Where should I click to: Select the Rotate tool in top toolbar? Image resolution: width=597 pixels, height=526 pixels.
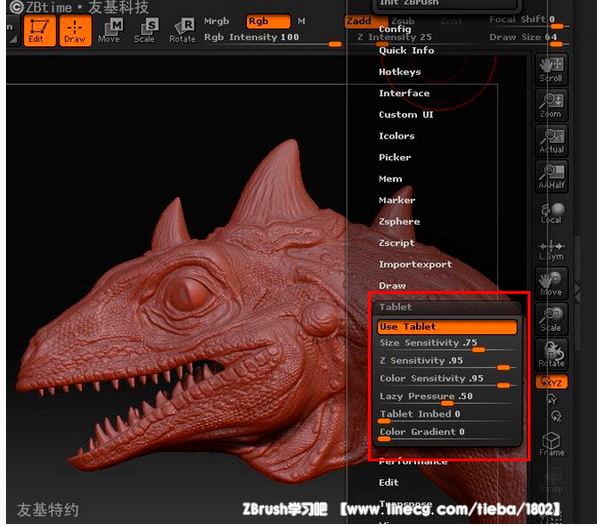click(x=182, y=31)
